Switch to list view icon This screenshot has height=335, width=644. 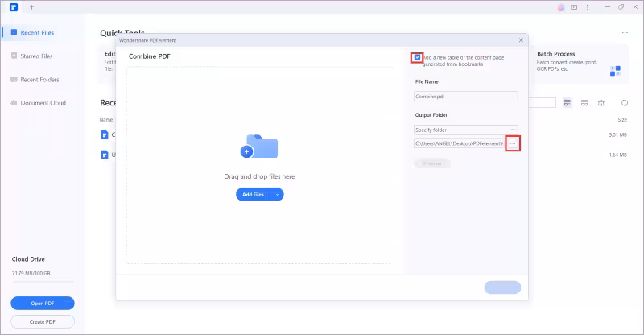(568, 103)
